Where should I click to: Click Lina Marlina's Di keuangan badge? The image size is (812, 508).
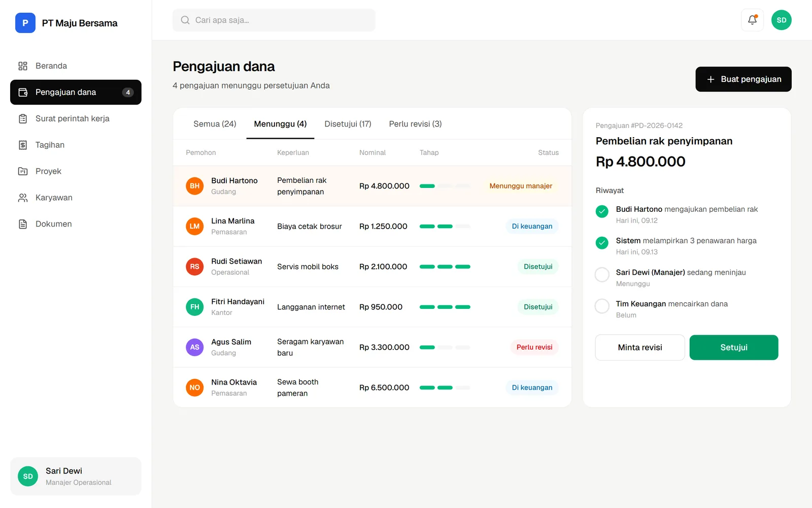point(532,226)
